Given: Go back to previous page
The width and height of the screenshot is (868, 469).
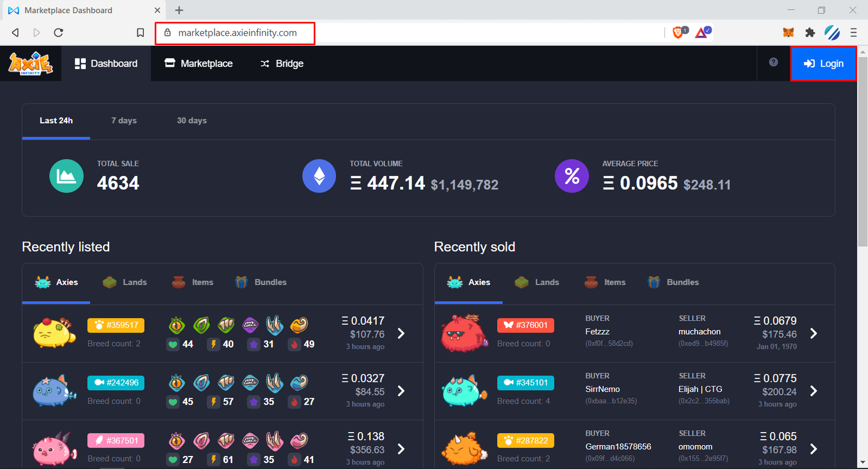Looking at the screenshot, I should [x=15, y=33].
